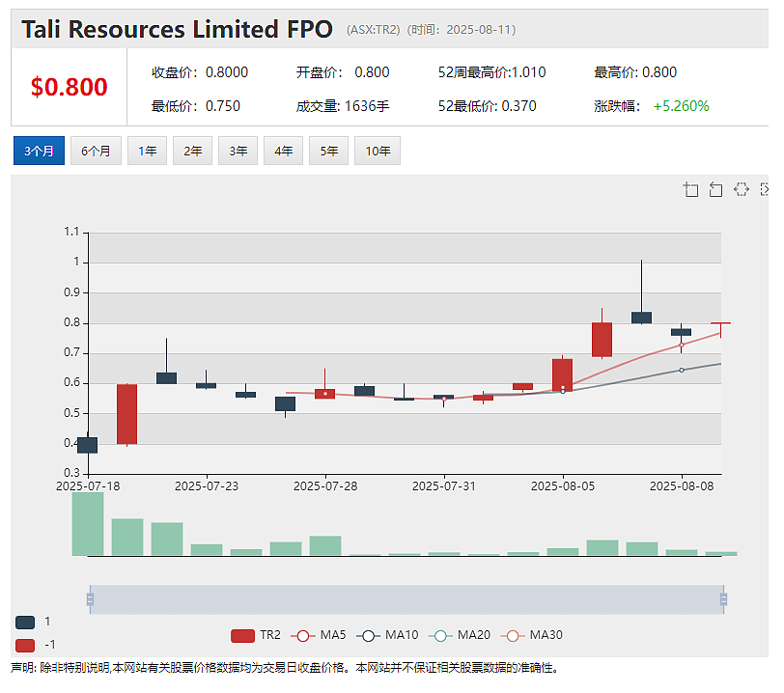Select the 3个月 time range tab

[39, 151]
